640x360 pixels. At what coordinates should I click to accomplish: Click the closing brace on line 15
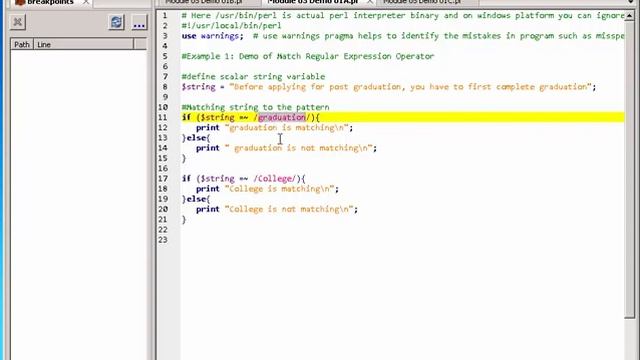tap(184, 158)
